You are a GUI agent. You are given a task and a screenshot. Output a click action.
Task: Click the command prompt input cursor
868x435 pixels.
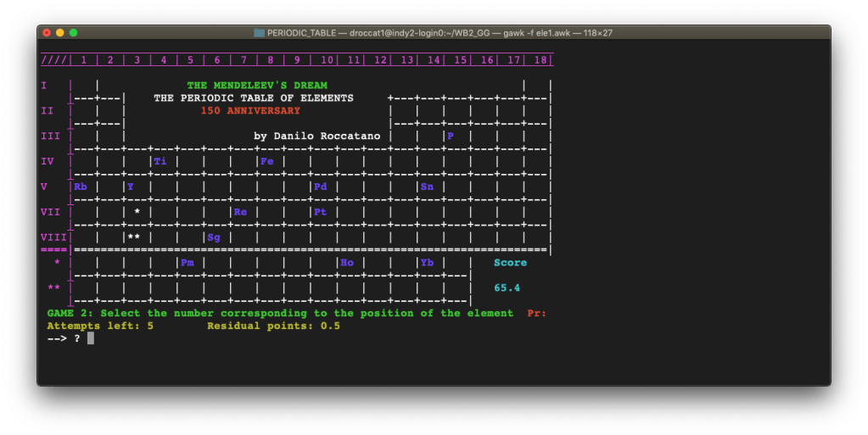(x=90, y=338)
